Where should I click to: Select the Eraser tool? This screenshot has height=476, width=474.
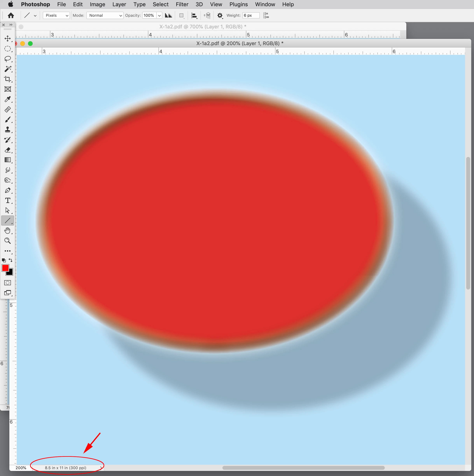pyautogui.click(x=8, y=150)
